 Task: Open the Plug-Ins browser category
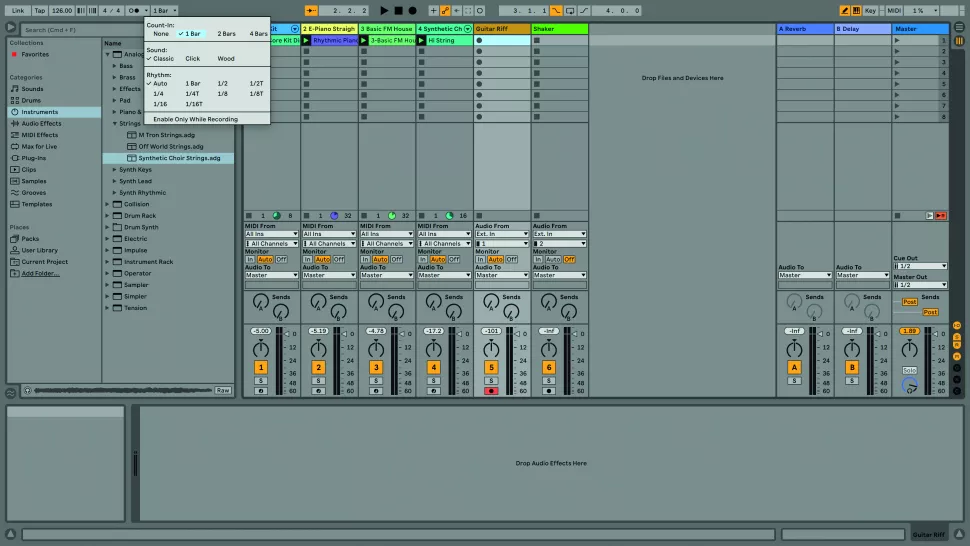point(33,158)
